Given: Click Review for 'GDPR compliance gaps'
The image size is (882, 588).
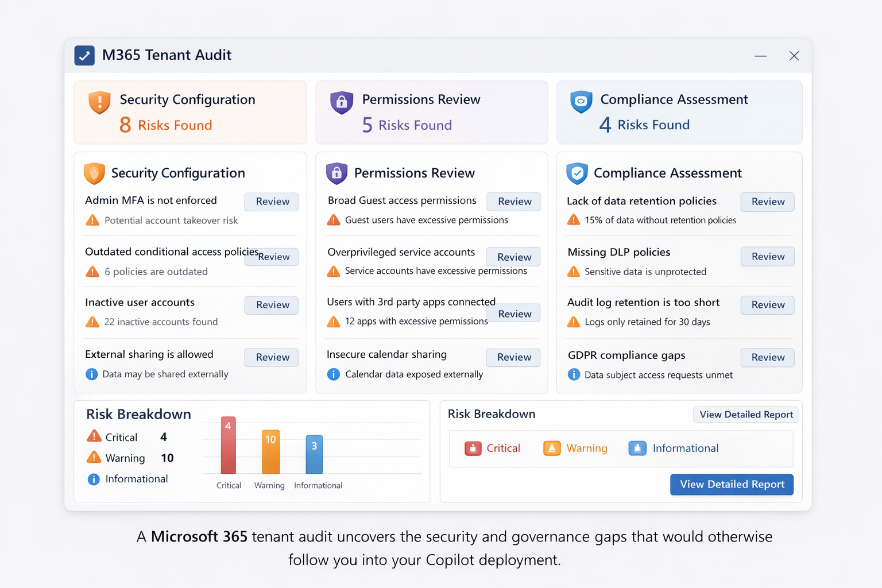Looking at the screenshot, I should [x=768, y=357].
